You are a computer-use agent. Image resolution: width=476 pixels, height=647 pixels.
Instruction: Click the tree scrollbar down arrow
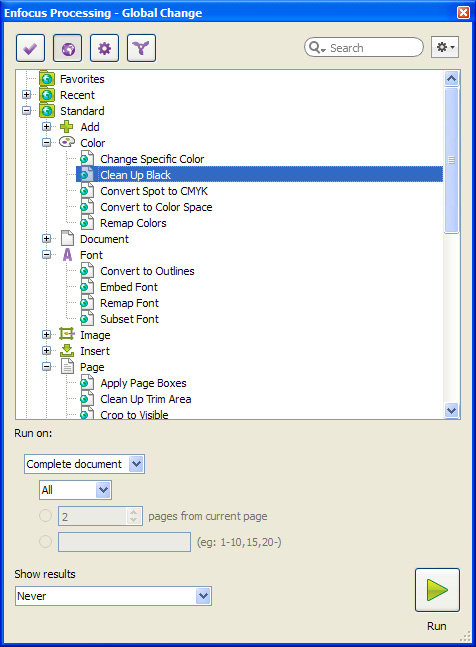(452, 411)
